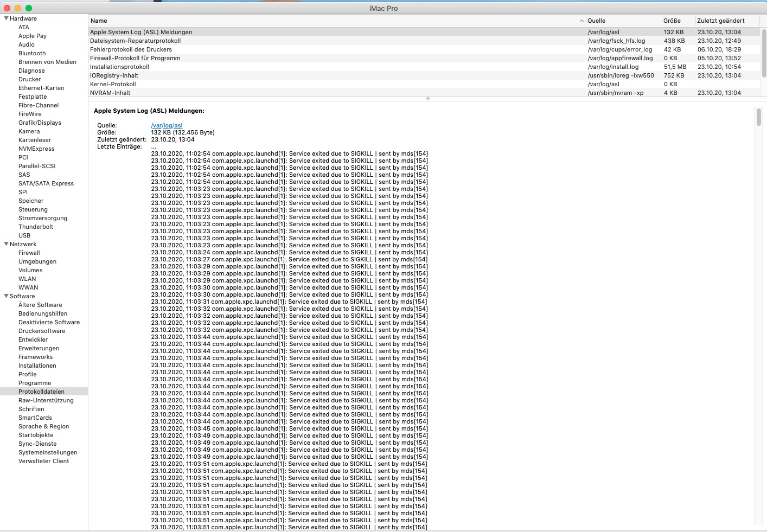767x532 pixels.
Task: Open SATA/SATA Express in the sidebar
Action: [x=46, y=183]
